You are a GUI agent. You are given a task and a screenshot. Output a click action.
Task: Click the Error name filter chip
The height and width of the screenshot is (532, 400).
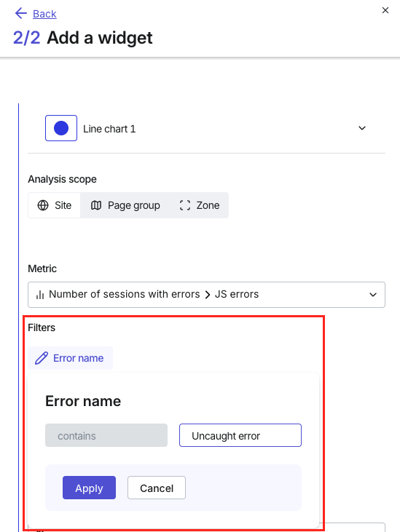coord(70,358)
